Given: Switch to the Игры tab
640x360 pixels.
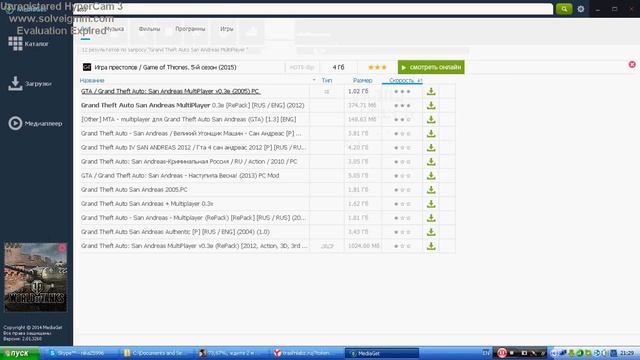Looking at the screenshot, I should click(x=227, y=29).
